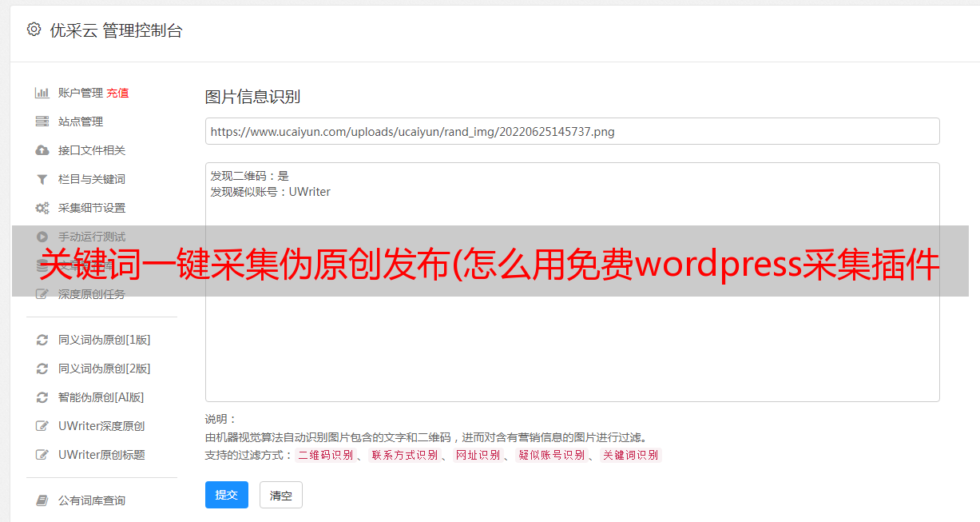
Task: Click the red 充值 link
Action: [117, 93]
